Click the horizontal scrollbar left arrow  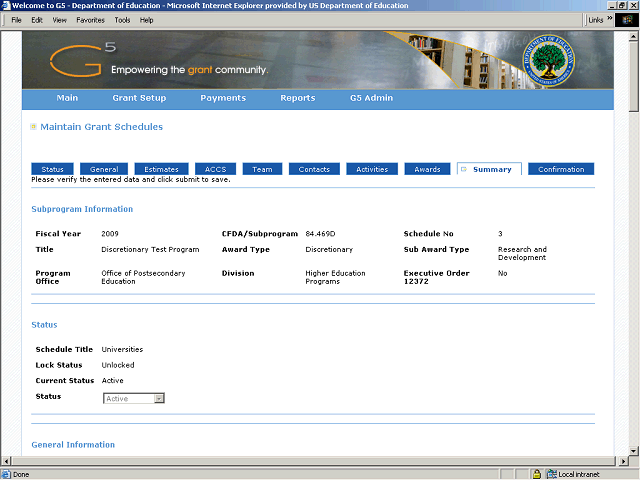(x=6, y=461)
